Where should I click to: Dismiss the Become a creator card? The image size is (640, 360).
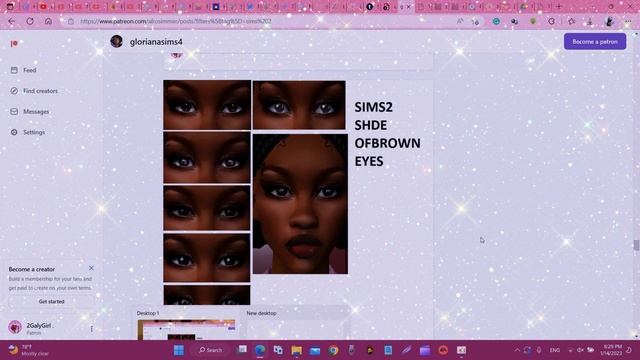pyautogui.click(x=91, y=268)
